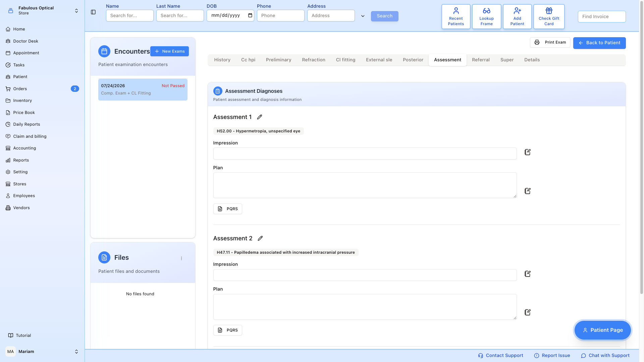Open Assessment 2 Plan note template icon
The width and height of the screenshot is (644, 362).
[x=528, y=312]
